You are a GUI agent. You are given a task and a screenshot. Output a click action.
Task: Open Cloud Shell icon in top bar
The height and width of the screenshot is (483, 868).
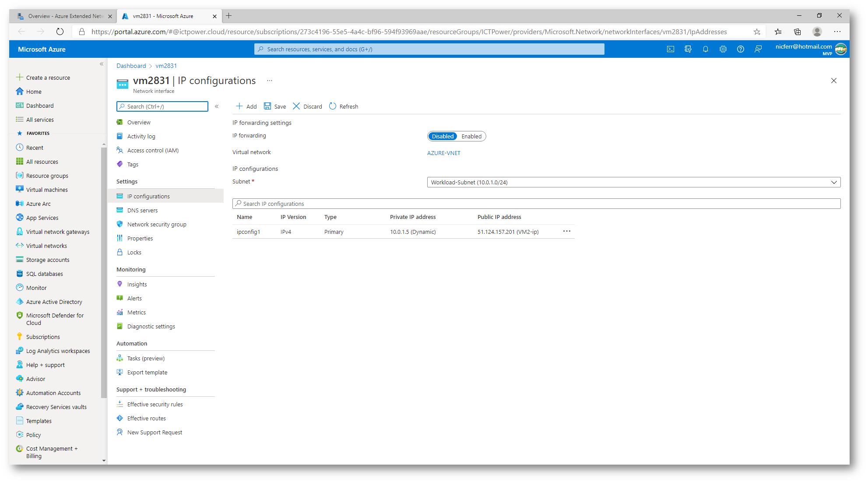click(x=671, y=49)
